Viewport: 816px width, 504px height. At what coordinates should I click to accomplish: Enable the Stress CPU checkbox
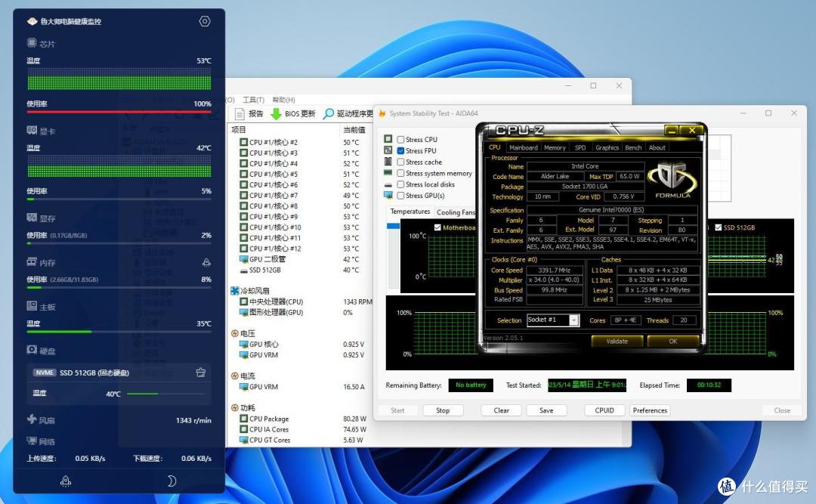400,140
